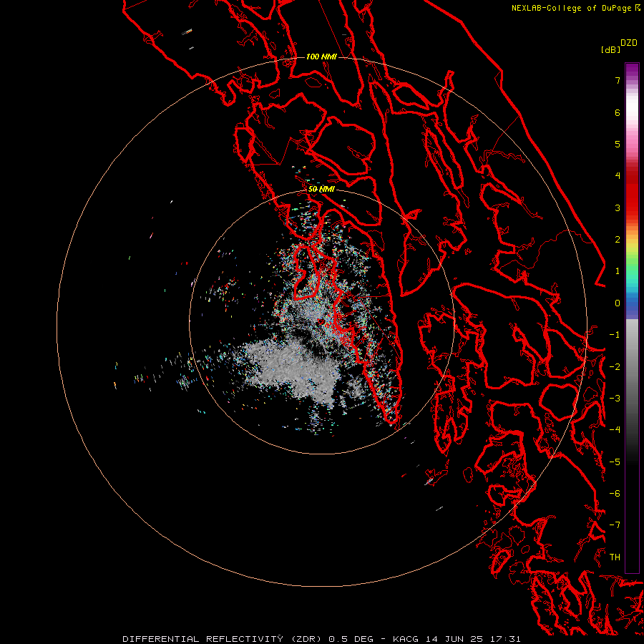The height and width of the screenshot is (644, 644).
Task: Click the -2 value on color scale
Action: (615, 367)
